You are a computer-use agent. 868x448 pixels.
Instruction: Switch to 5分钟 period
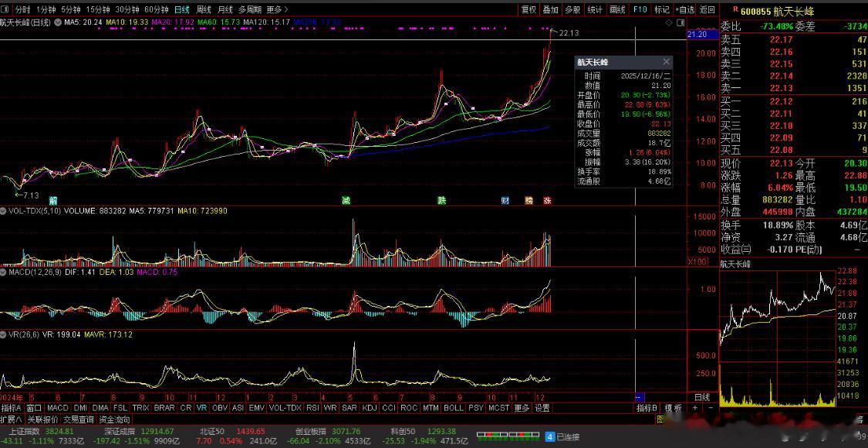pos(71,9)
